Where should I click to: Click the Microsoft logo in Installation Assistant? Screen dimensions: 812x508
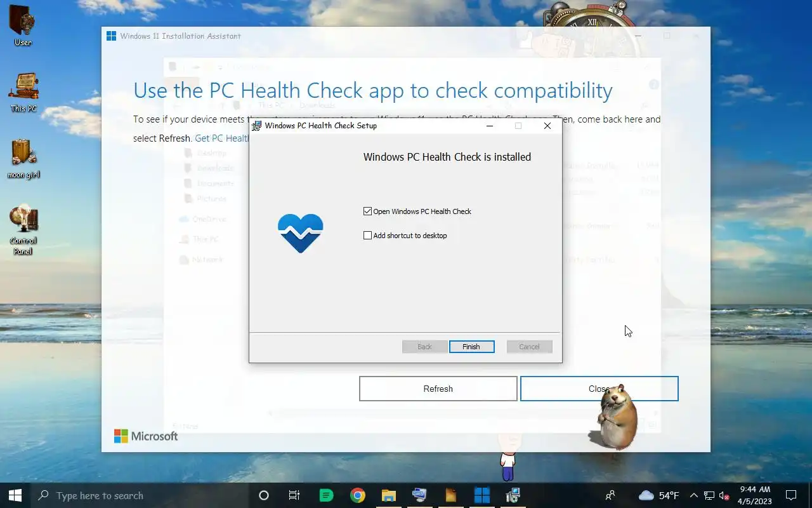146,436
